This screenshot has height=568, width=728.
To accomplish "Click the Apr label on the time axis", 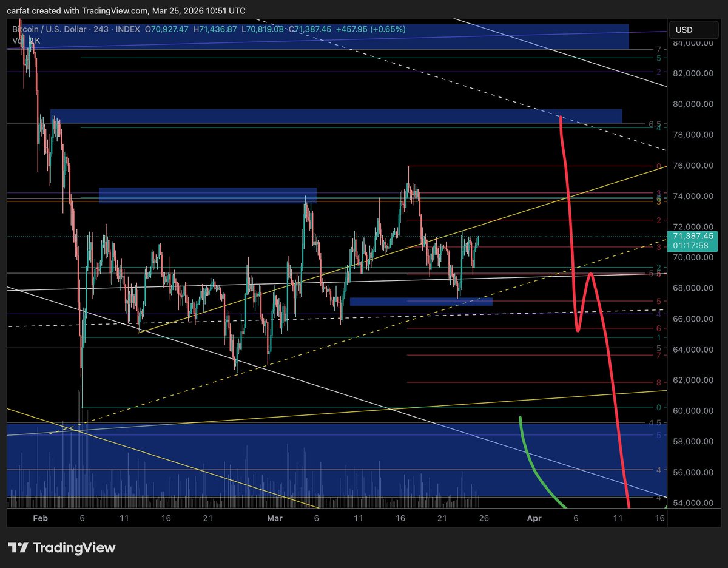I will [534, 519].
